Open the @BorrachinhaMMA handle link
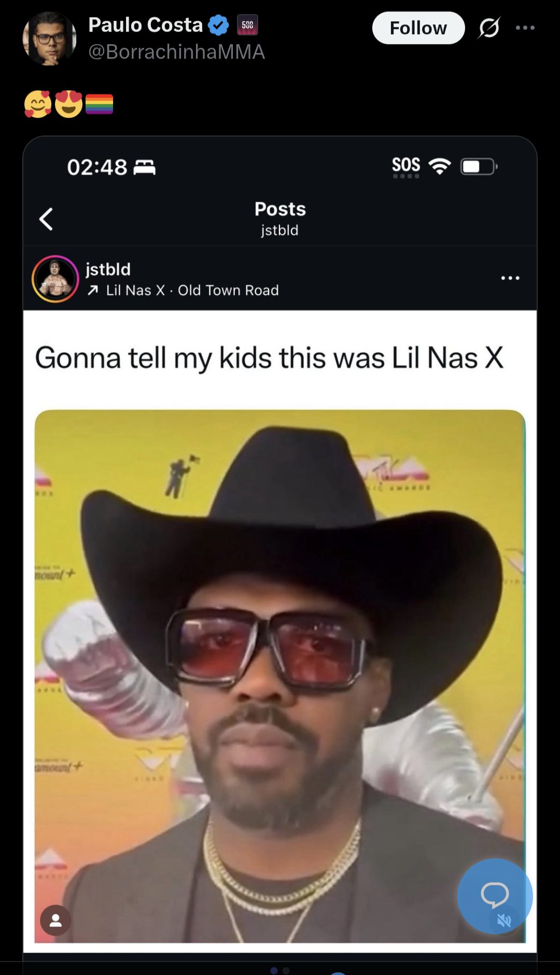The image size is (560, 975). pyautogui.click(x=176, y=52)
